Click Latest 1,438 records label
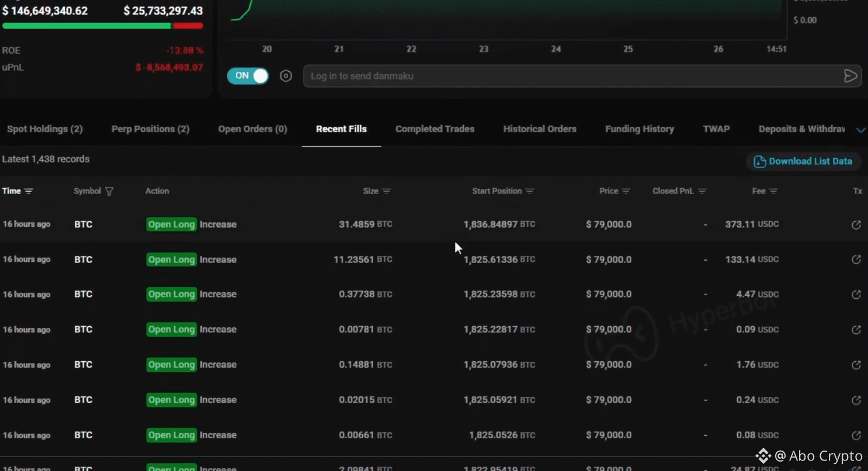Screen dimensions: 868x471 point(46,159)
